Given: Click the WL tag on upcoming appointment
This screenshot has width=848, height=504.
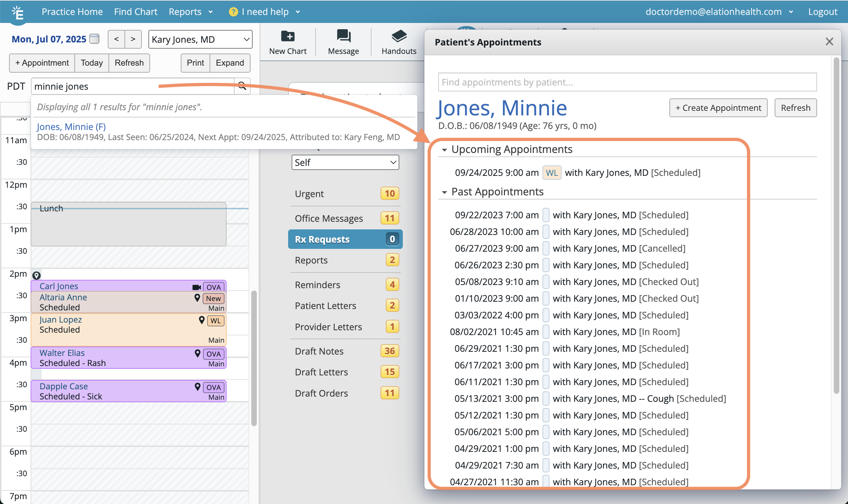Looking at the screenshot, I should point(552,173).
